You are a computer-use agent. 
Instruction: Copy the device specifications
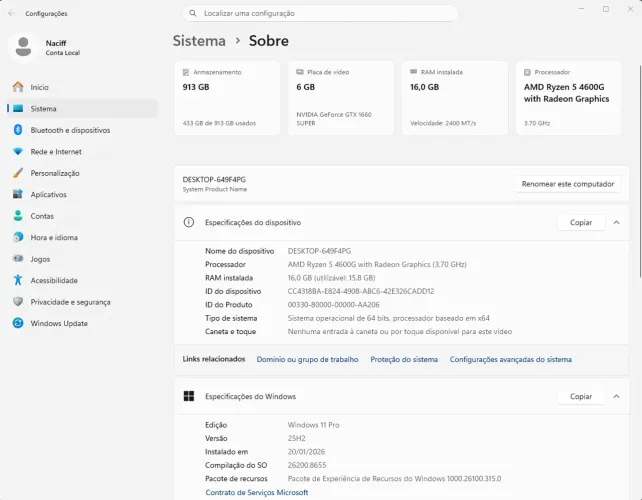[x=581, y=222]
